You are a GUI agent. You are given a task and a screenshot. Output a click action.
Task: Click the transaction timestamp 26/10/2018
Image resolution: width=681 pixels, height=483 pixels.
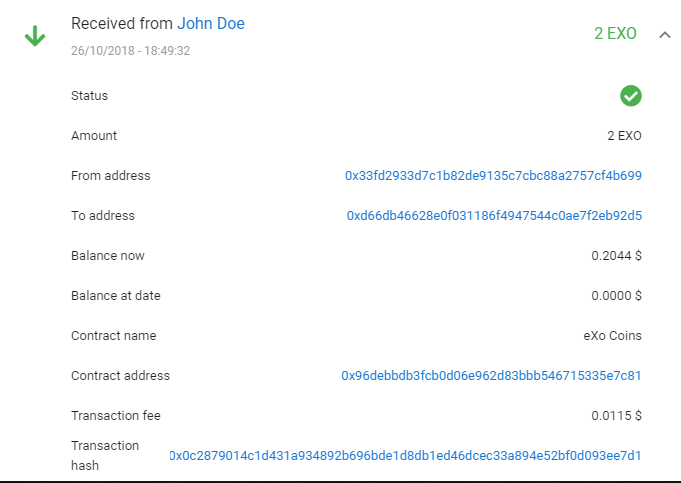coord(130,51)
